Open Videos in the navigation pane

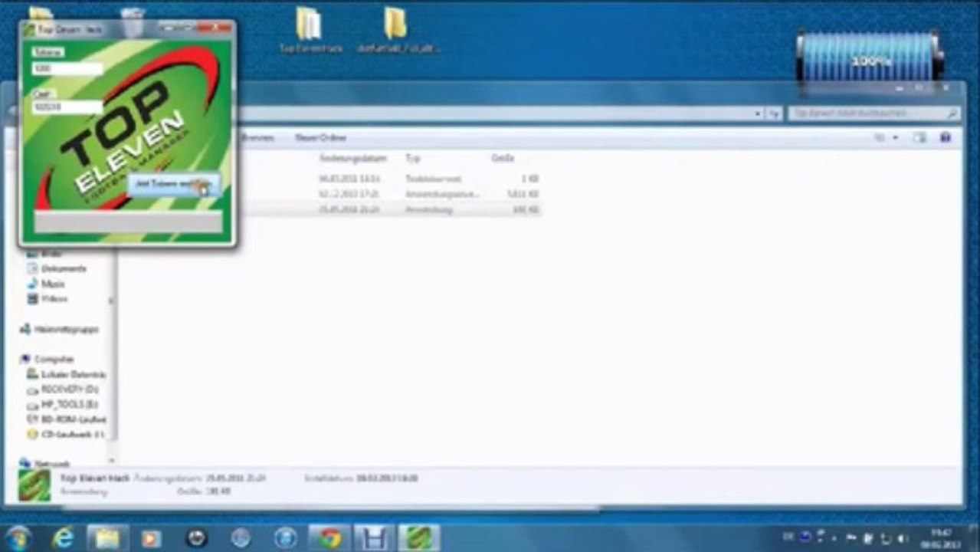54,299
